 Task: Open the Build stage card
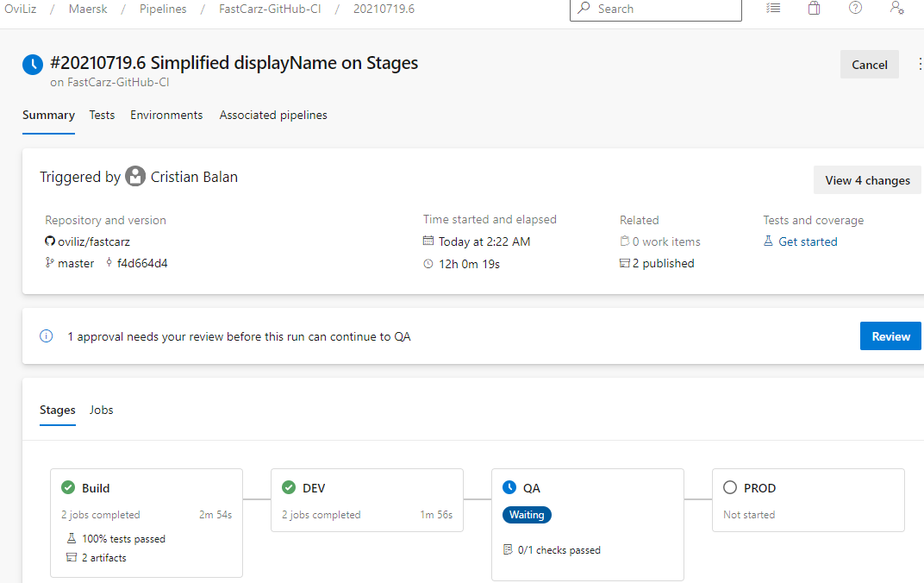coord(147,523)
